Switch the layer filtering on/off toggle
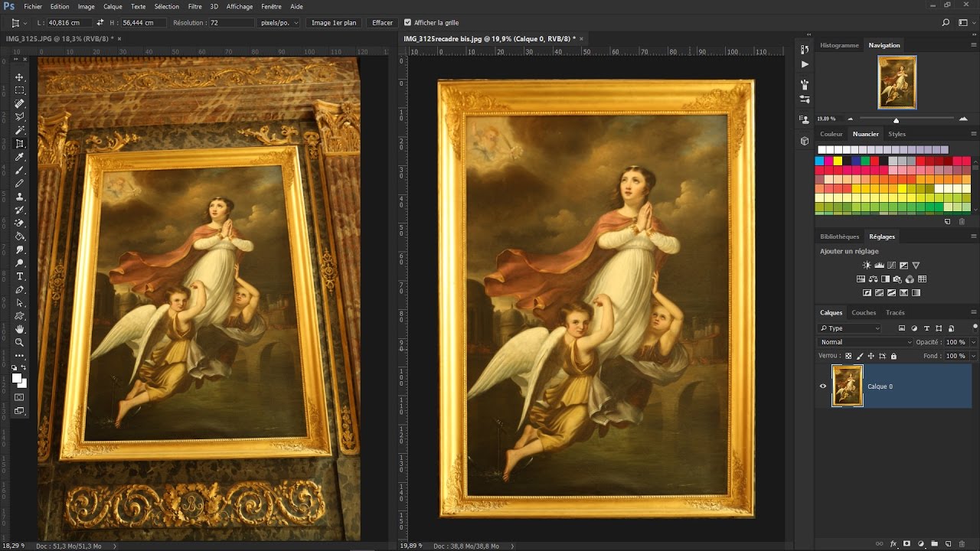 point(975,329)
